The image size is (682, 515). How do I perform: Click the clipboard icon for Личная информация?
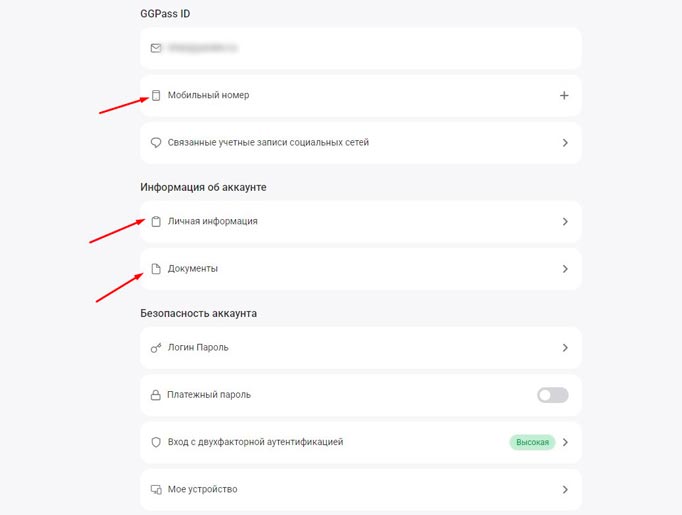(156, 221)
